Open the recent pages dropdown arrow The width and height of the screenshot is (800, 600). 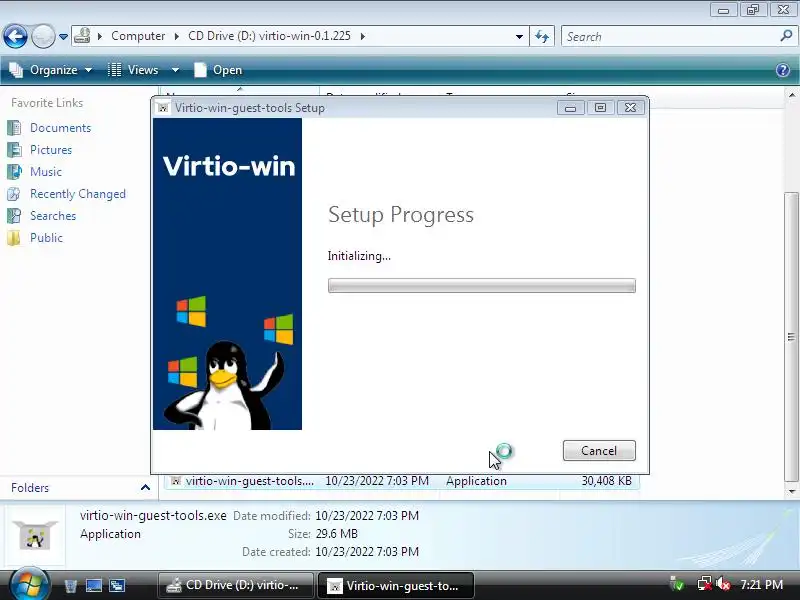point(63,37)
